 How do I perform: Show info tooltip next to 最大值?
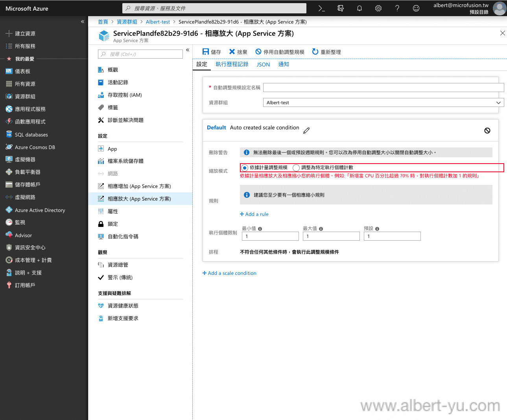[x=321, y=228]
